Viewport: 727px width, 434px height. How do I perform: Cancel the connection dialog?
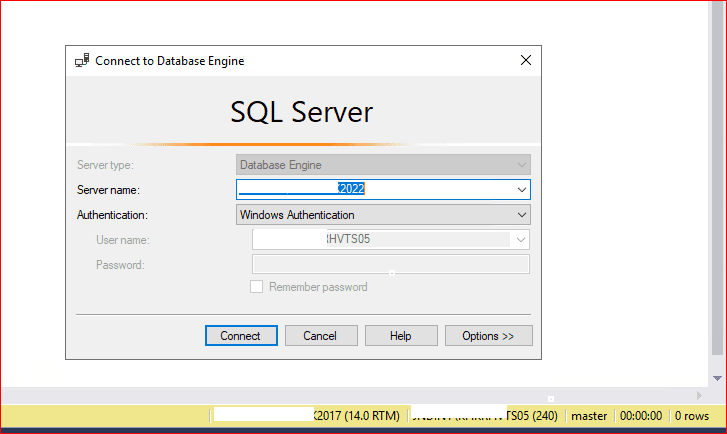[320, 336]
